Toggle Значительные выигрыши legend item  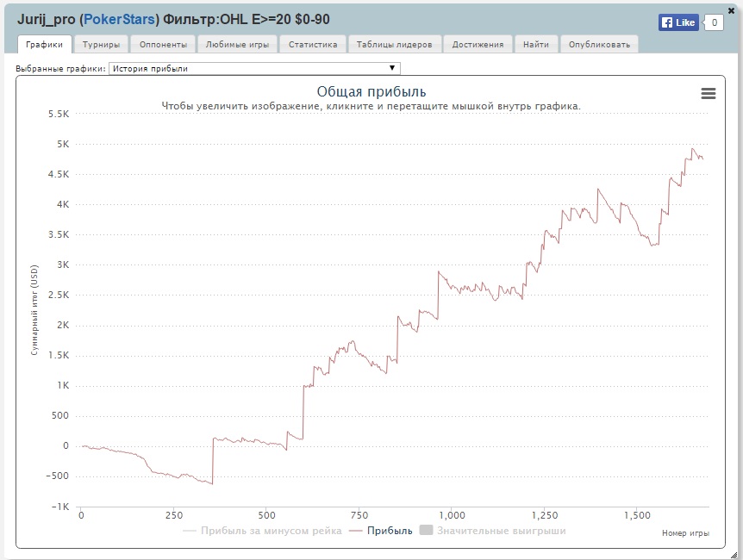point(492,531)
